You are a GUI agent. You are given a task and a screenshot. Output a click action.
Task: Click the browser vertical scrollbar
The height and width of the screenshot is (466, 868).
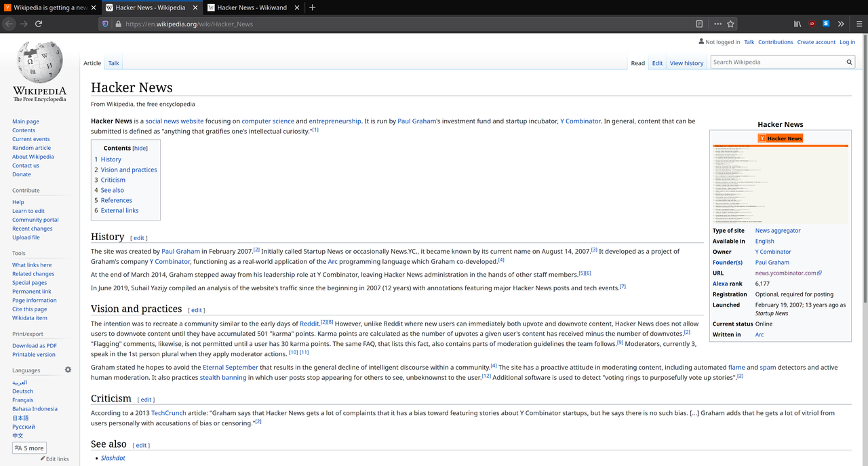click(864, 170)
